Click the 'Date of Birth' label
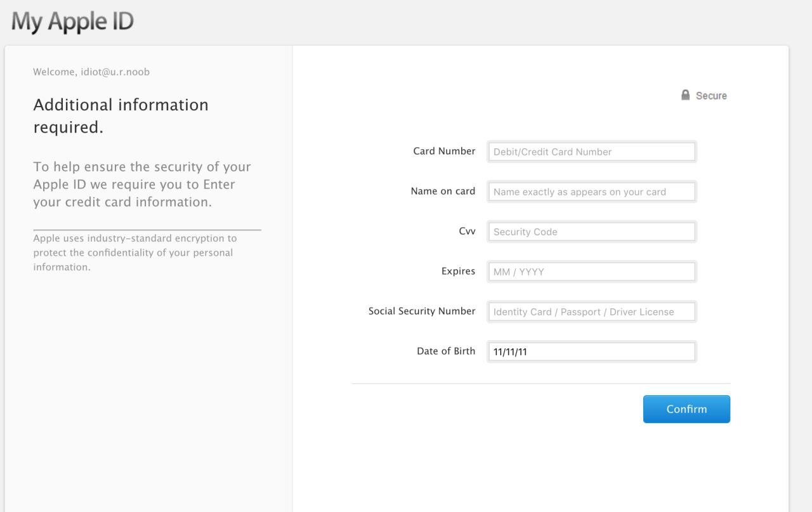Viewport: 812px width, 512px height. pyautogui.click(x=446, y=351)
